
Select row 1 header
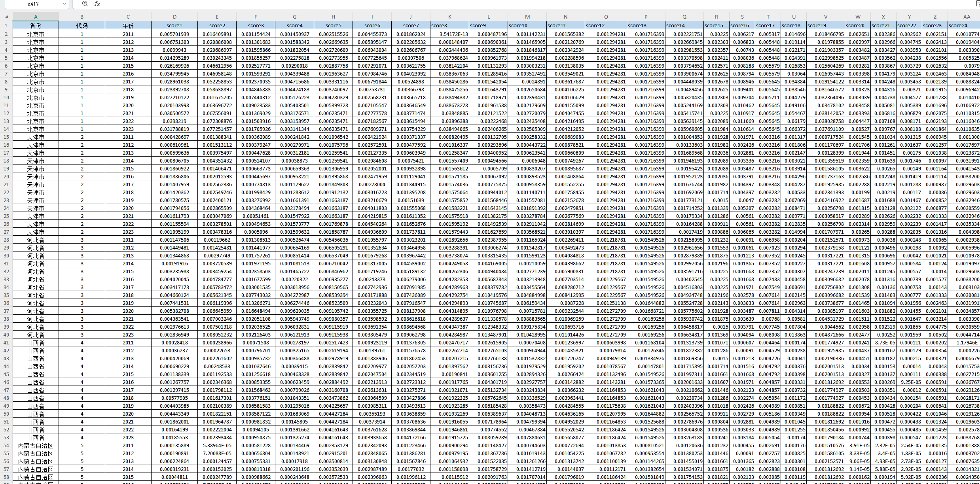[6, 25]
